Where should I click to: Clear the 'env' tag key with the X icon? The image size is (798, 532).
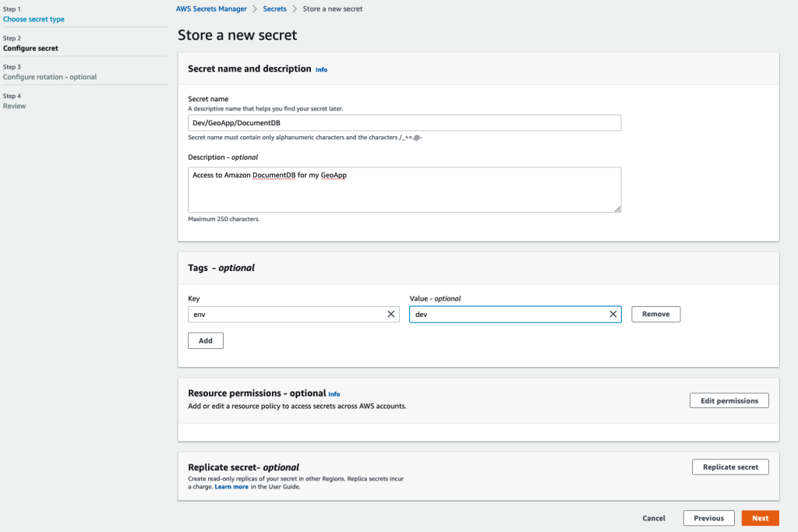coord(391,314)
